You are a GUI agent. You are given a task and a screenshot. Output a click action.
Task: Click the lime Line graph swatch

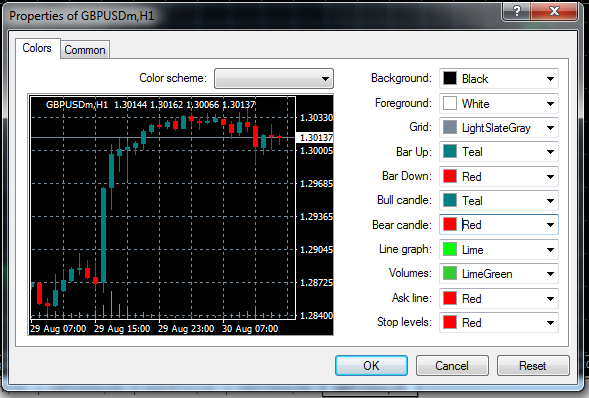tap(450, 249)
